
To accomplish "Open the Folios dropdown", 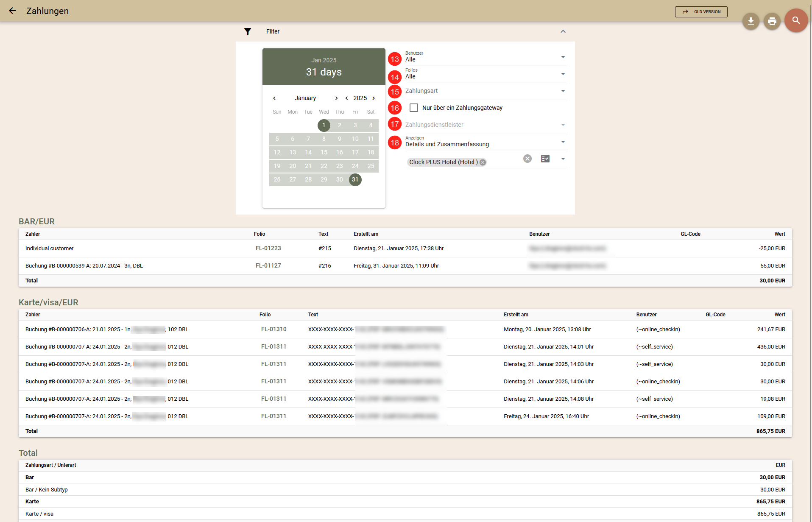I will [486, 74].
